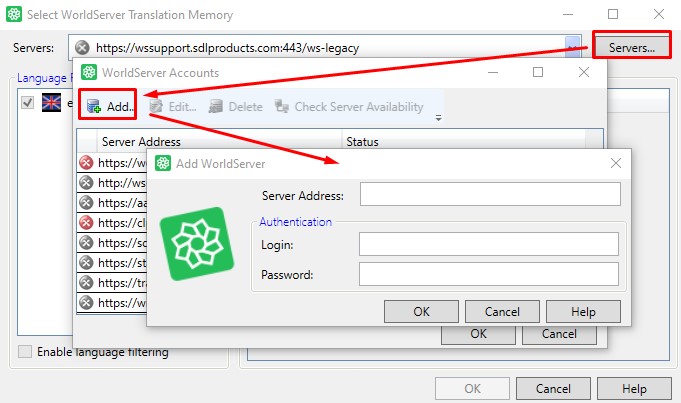Click the Password input field
This screenshot has width=681, height=403.
coord(489,274)
